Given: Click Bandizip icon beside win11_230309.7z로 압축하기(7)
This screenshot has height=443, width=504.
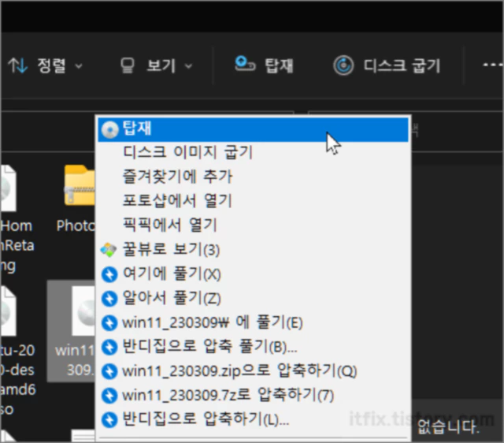Looking at the screenshot, I should [x=109, y=396].
